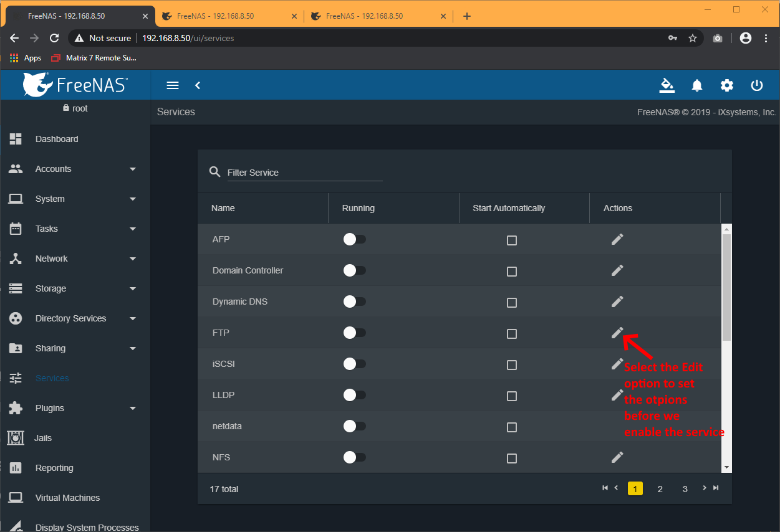Expand the System menu
Image resolution: width=780 pixels, height=532 pixels.
pyautogui.click(x=75, y=199)
